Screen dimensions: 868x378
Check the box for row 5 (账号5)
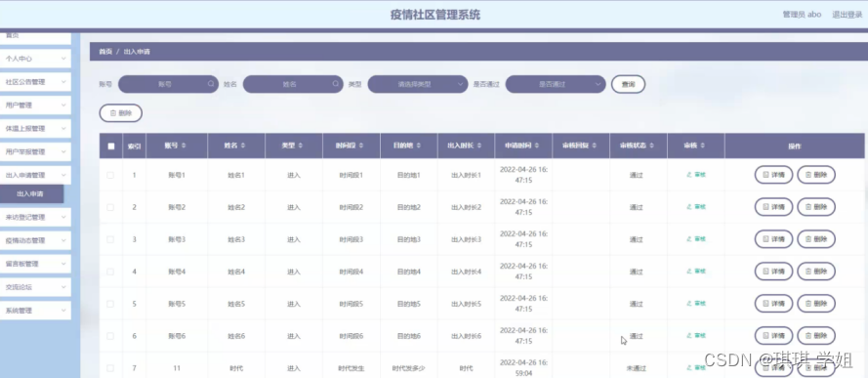[x=110, y=304]
